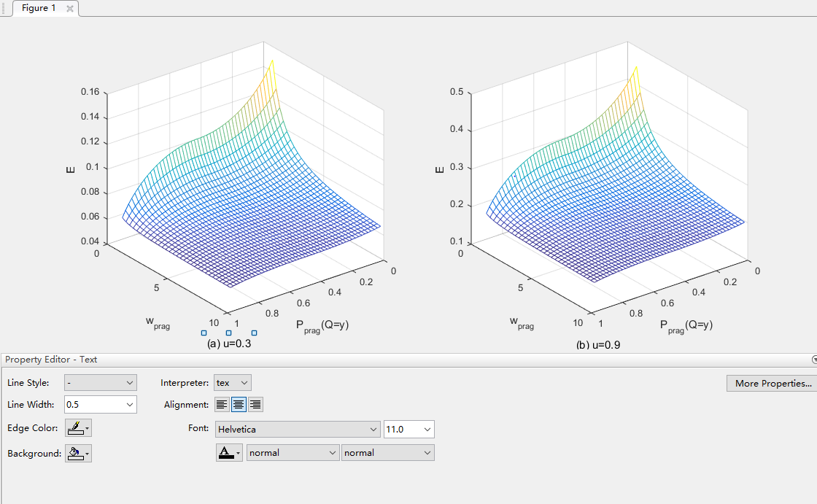Toggle center text alignment
Screen dimensions: 817x504
tap(238, 404)
